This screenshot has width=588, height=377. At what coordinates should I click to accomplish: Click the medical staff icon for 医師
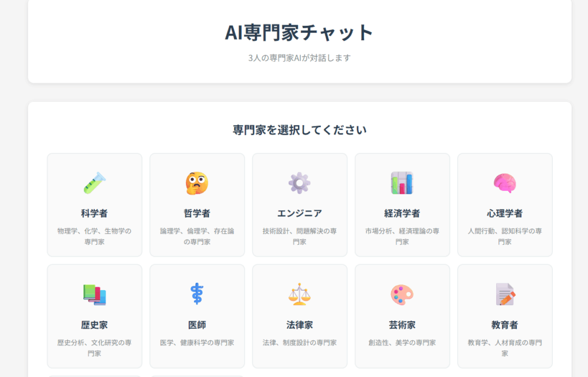click(x=197, y=294)
